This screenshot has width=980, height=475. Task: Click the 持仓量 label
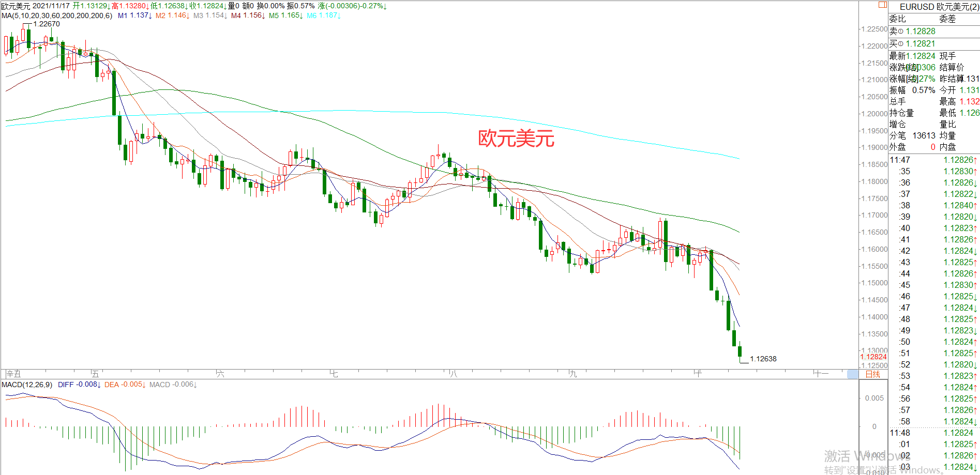coord(901,113)
